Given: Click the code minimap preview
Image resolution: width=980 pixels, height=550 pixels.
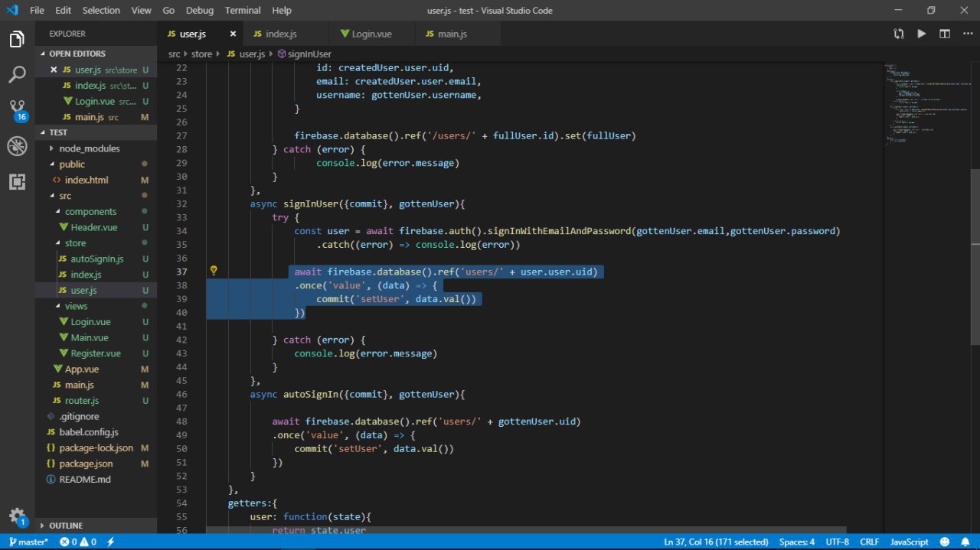Looking at the screenshot, I should click(x=926, y=103).
